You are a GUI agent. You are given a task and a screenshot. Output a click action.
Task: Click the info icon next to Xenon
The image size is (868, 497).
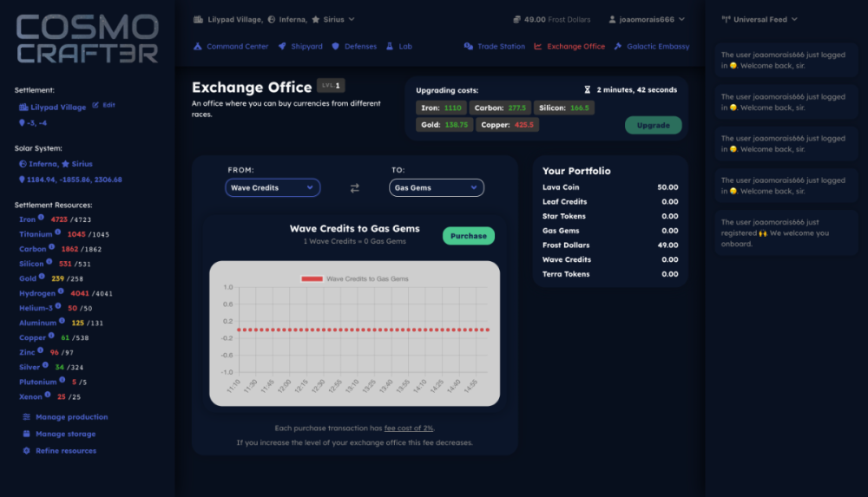[x=48, y=396]
